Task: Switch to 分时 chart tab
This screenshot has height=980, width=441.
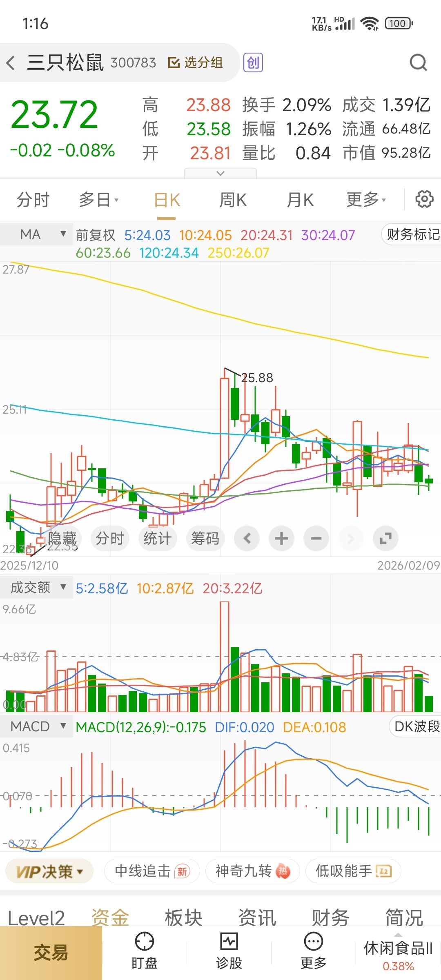Action: tap(33, 200)
